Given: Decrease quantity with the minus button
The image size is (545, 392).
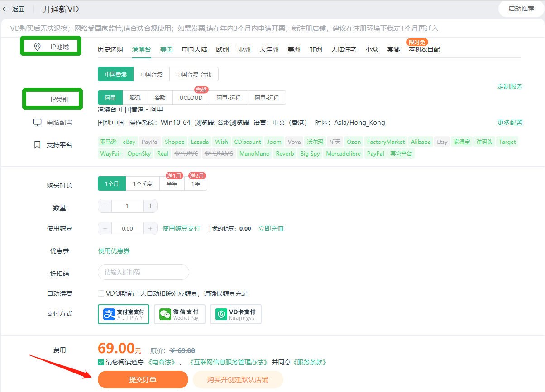Looking at the screenshot, I should coord(105,206).
